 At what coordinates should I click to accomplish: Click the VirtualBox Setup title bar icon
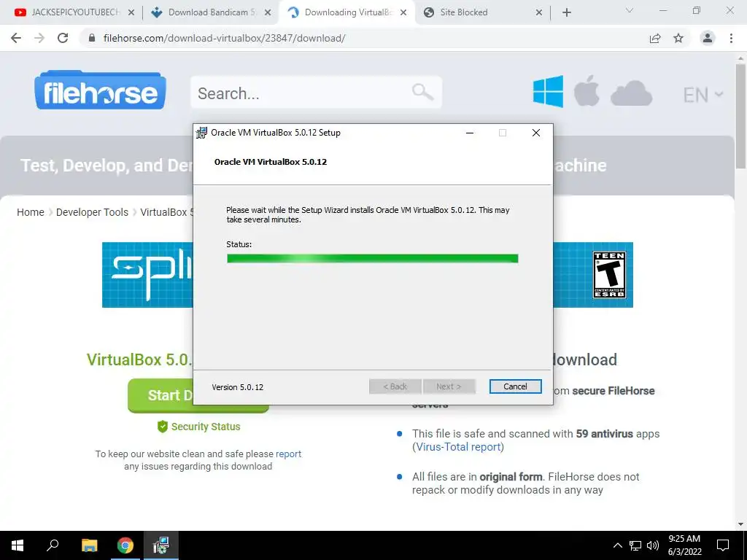(x=201, y=133)
